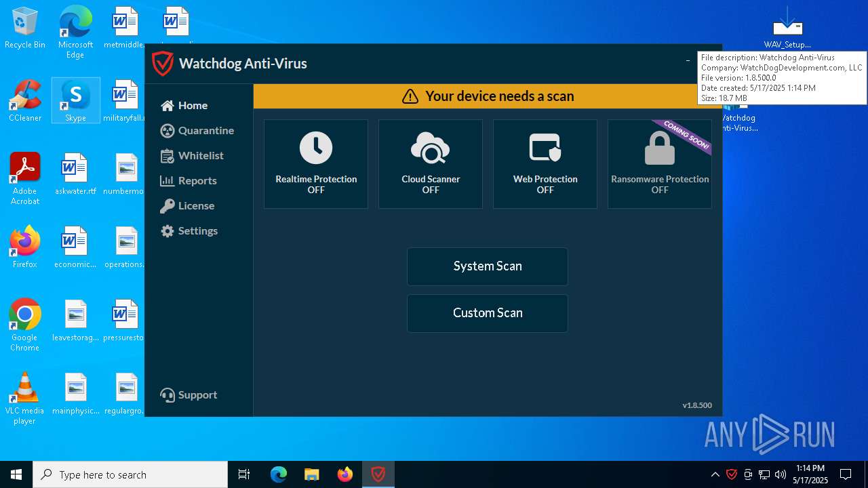The height and width of the screenshot is (488, 868).
Task: Select the Firefox desktop shortcut
Action: tap(25, 247)
